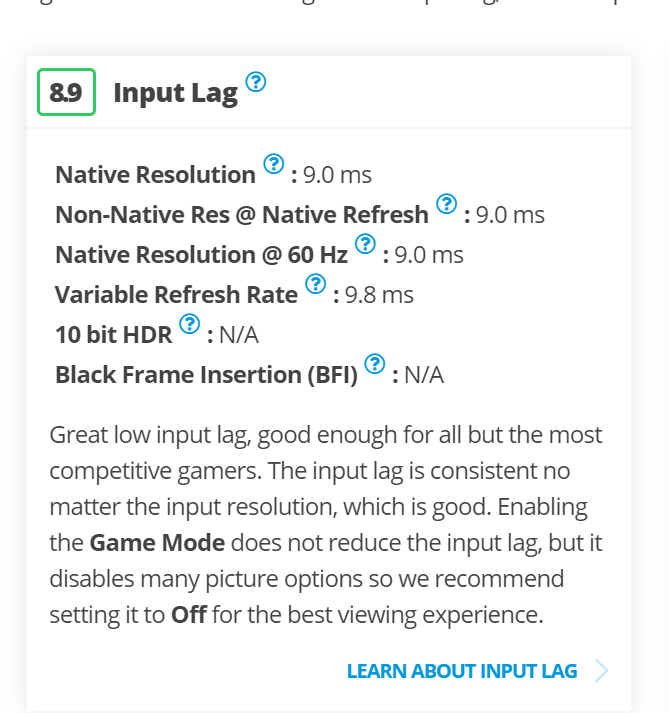The image size is (669, 713).
Task: Show help for Native Resolution @ 60 Hz
Action: pyautogui.click(x=365, y=243)
